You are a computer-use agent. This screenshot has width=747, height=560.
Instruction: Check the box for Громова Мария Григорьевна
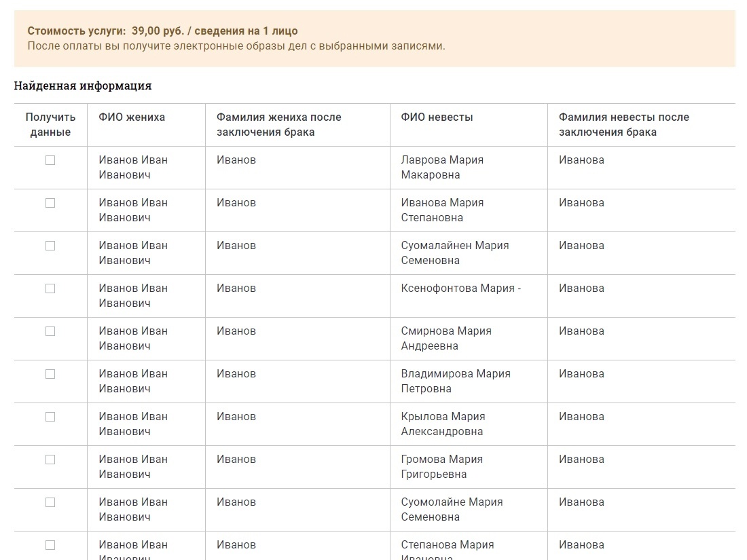(x=50, y=460)
